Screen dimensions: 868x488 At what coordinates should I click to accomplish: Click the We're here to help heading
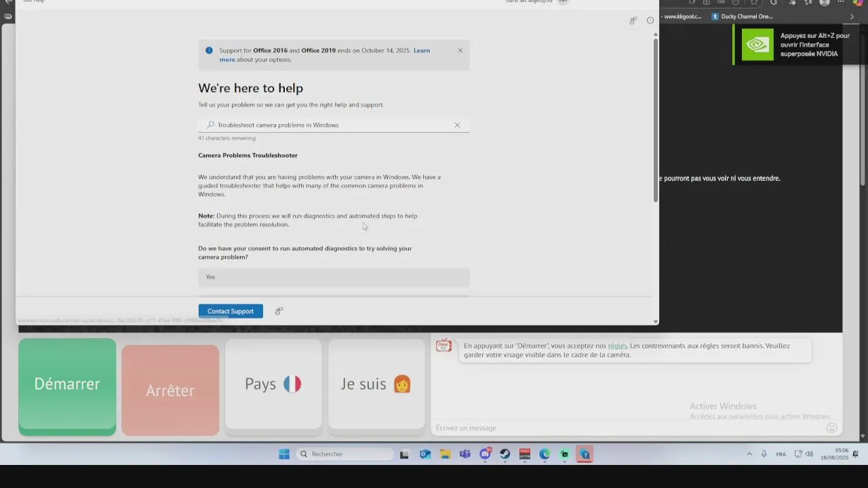click(250, 88)
